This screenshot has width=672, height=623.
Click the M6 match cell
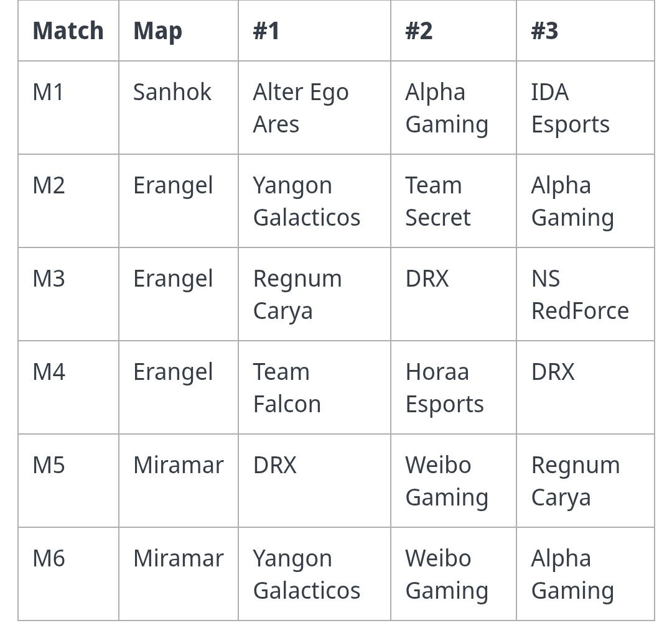49,559
